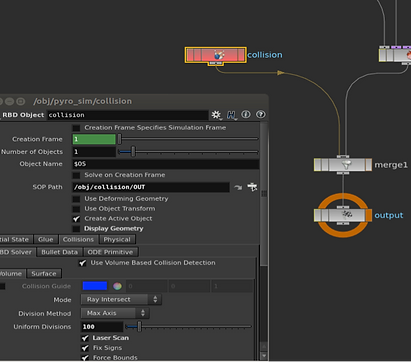
Task: Select the output node icon
Action: [347, 215]
